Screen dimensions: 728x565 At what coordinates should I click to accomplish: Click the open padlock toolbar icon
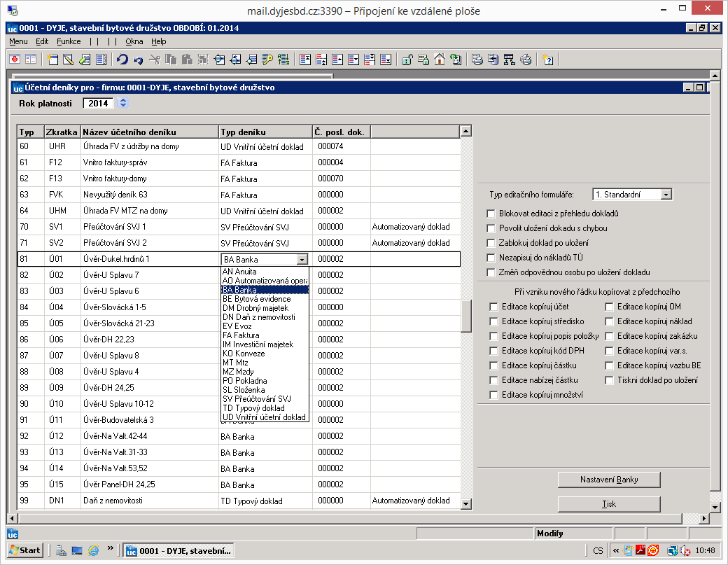click(407, 60)
